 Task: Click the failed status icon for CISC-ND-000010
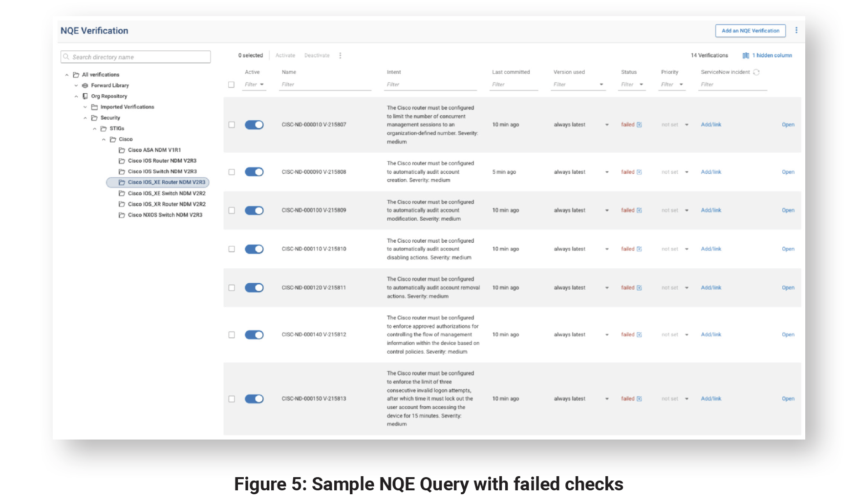[639, 125]
